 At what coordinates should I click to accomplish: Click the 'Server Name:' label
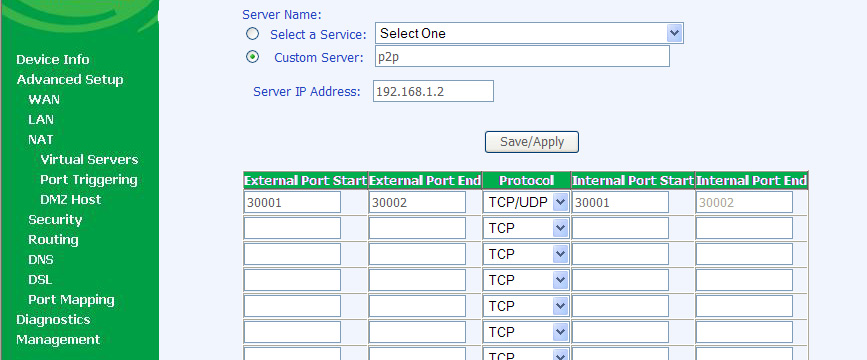[281, 15]
